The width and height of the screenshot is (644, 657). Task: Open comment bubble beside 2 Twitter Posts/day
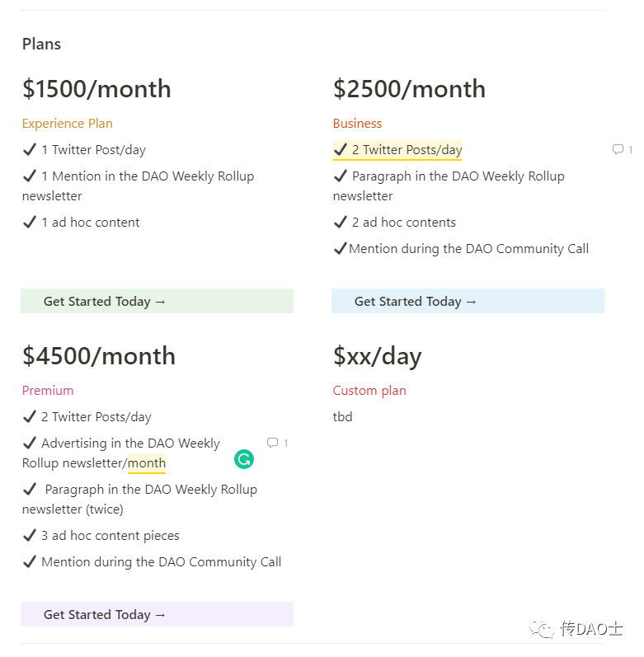tap(618, 149)
